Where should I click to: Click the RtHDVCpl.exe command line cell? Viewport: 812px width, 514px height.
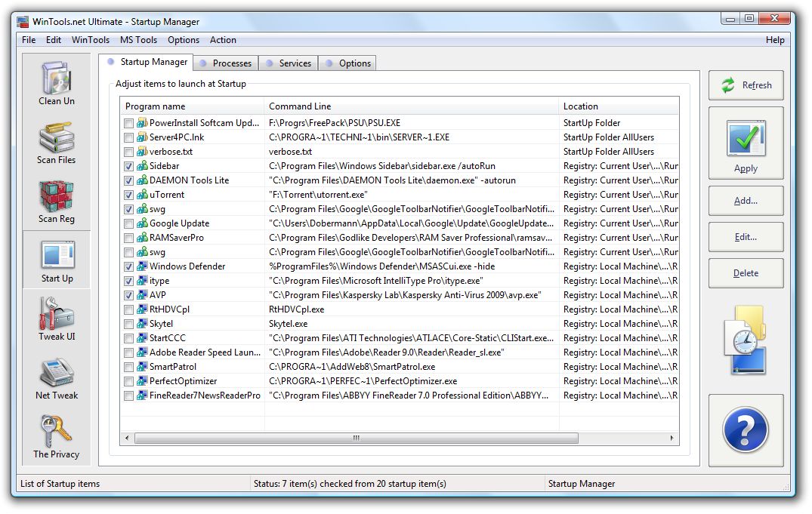tap(296, 309)
